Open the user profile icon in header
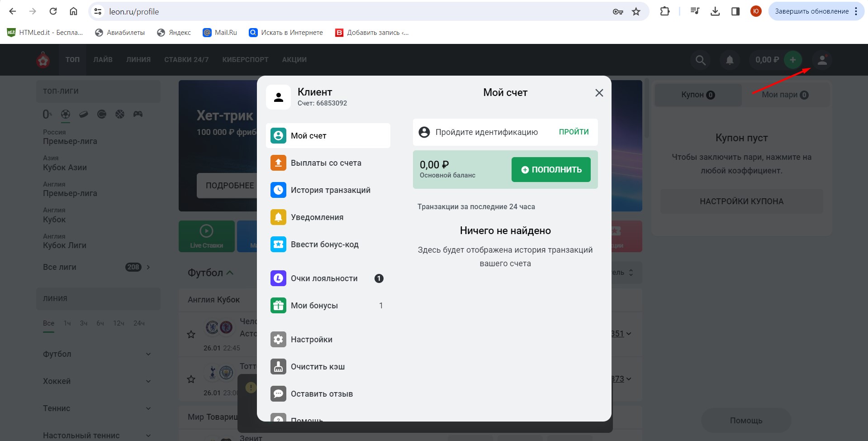868x441 pixels. (822, 60)
